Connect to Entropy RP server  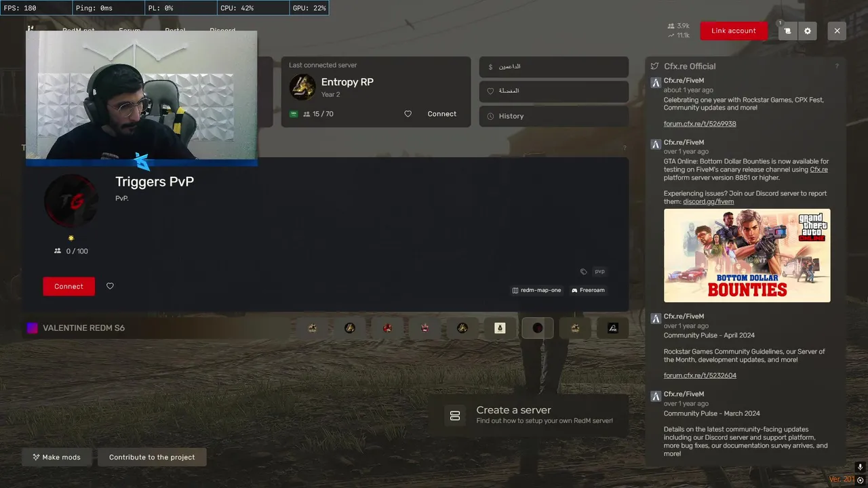click(442, 114)
